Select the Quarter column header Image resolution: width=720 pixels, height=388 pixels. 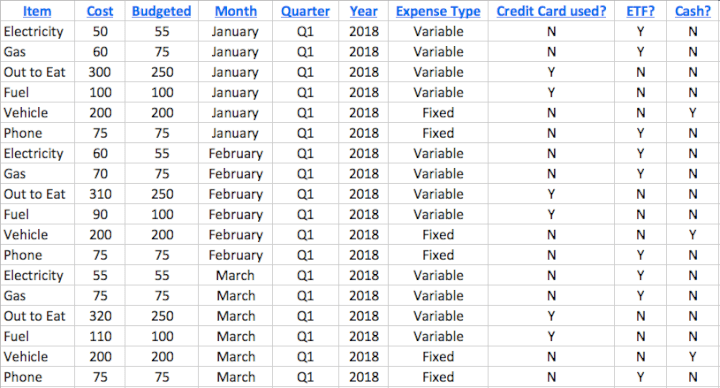pyautogui.click(x=305, y=11)
